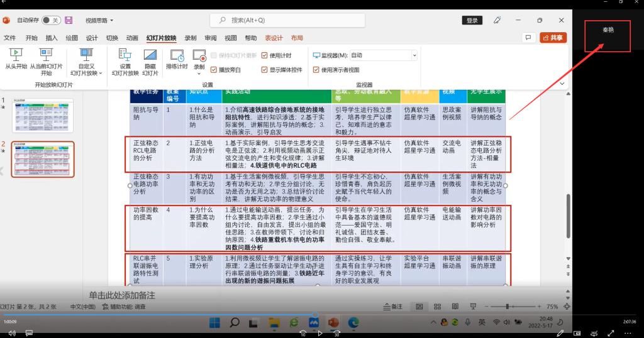The height and width of the screenshot is (338, 644).
Task: Click the Hide Slide icon
Action: pos(150,55)
